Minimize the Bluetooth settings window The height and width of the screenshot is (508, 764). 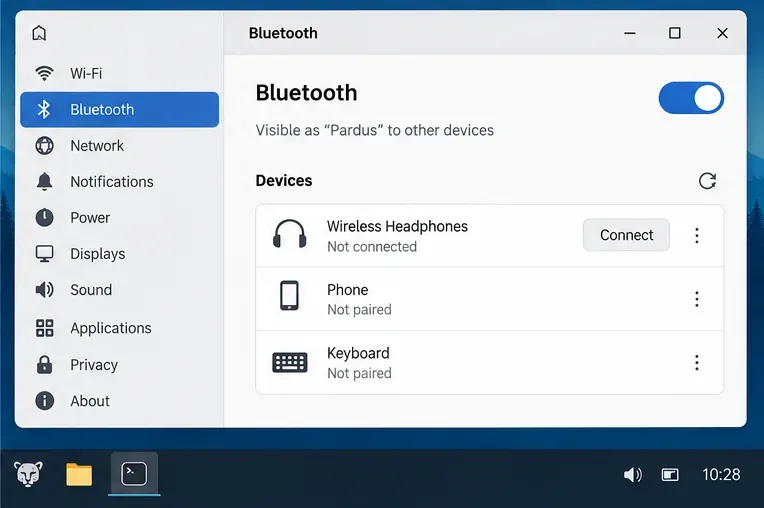630,33
